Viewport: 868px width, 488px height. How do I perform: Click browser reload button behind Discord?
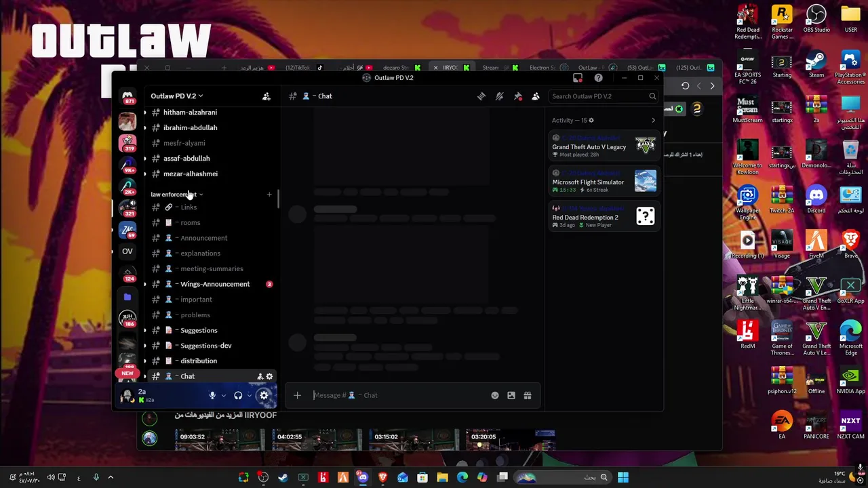point(685,86)
